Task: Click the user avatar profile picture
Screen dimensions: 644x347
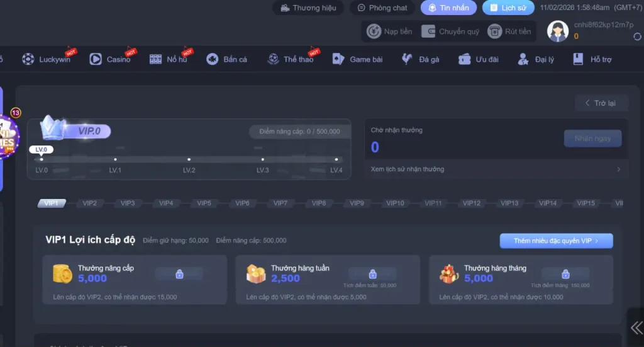Action: (x=557, y=31)
